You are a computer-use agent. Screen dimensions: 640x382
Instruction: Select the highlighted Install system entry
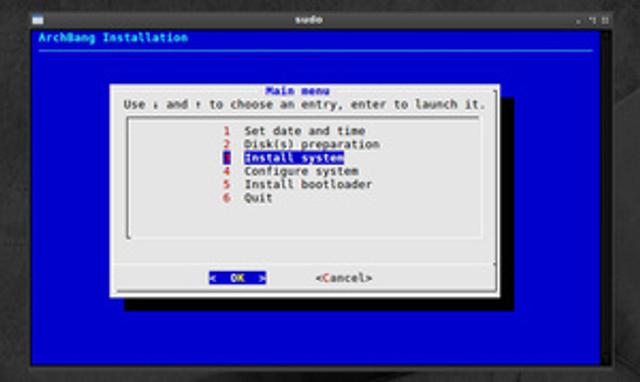pos(294,158)
